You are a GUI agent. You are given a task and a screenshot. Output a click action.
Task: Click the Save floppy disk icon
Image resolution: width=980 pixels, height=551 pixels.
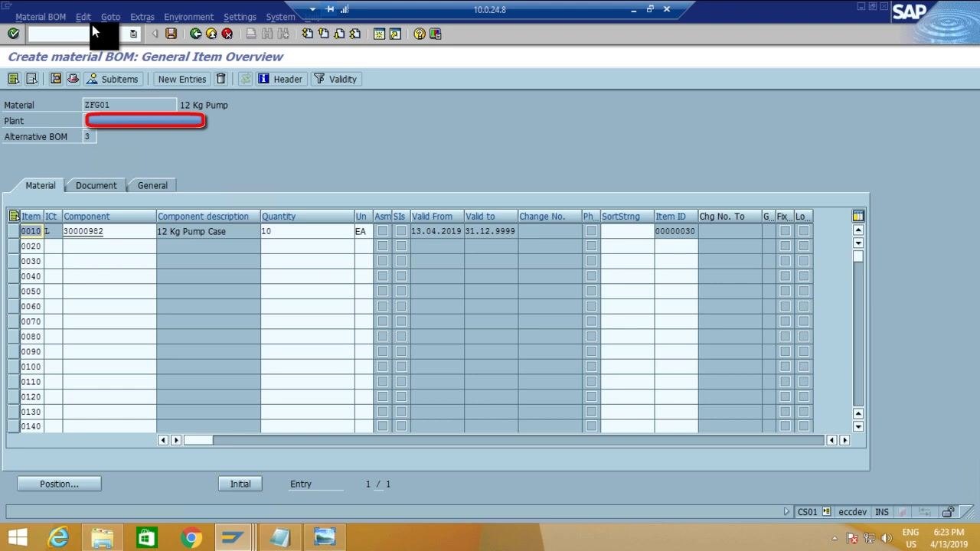[x=171, y=34]
